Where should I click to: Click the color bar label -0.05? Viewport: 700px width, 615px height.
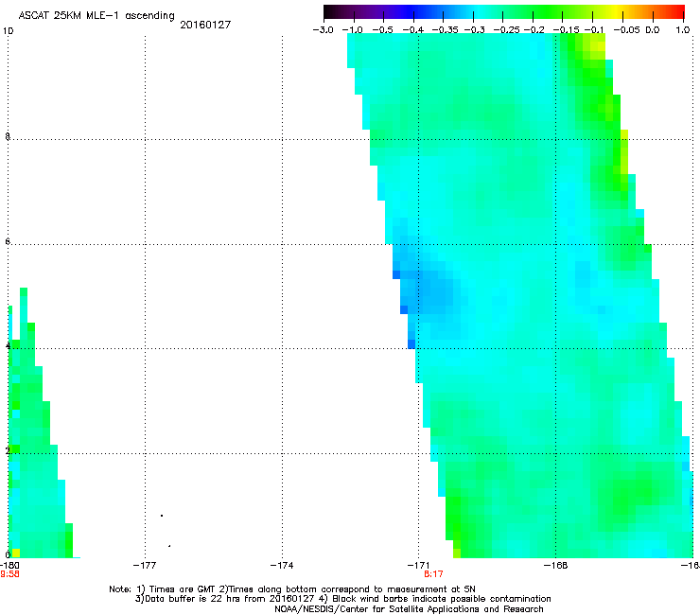626,30
